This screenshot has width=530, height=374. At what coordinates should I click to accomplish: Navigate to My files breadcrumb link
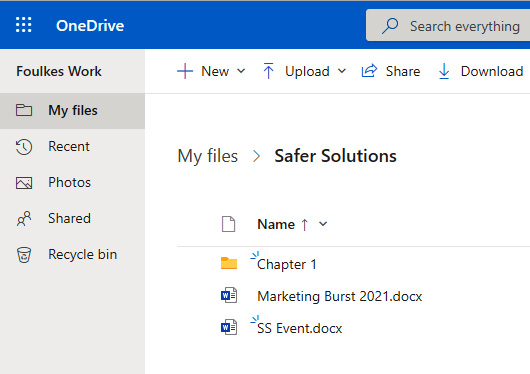[x=208, y=156]
